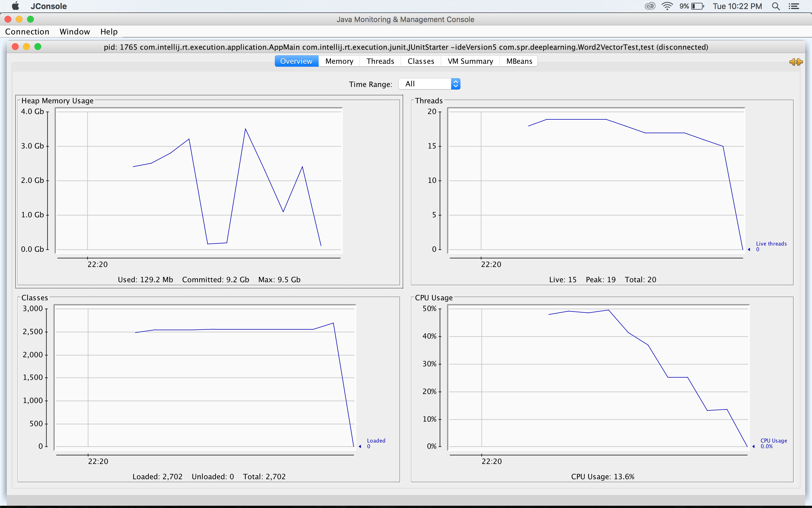Switch to the Overview tab
Screen dimensions: 812x508
click(296, 61)
